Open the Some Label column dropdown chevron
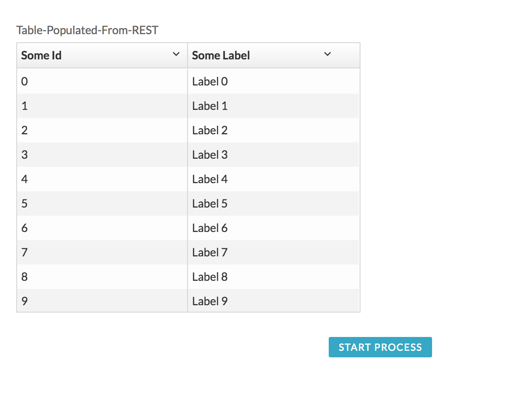 pyautogui.click(x=328, y=54)
